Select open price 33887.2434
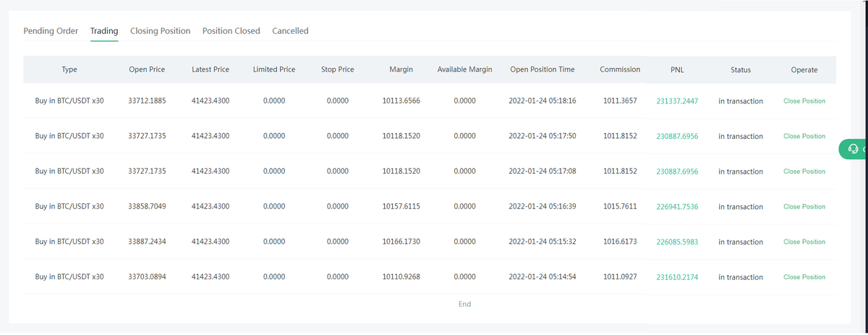The height and width of the screenshot is (335, 868). tap(147, 242)
